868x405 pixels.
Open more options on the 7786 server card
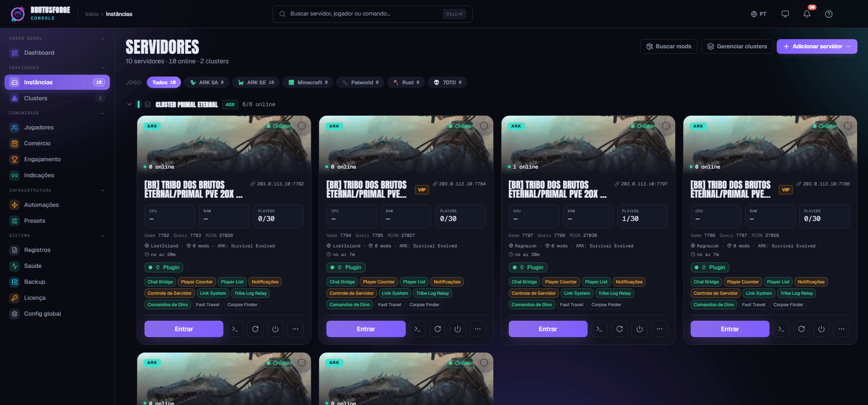pyautogui.click(x=842, y=329)
